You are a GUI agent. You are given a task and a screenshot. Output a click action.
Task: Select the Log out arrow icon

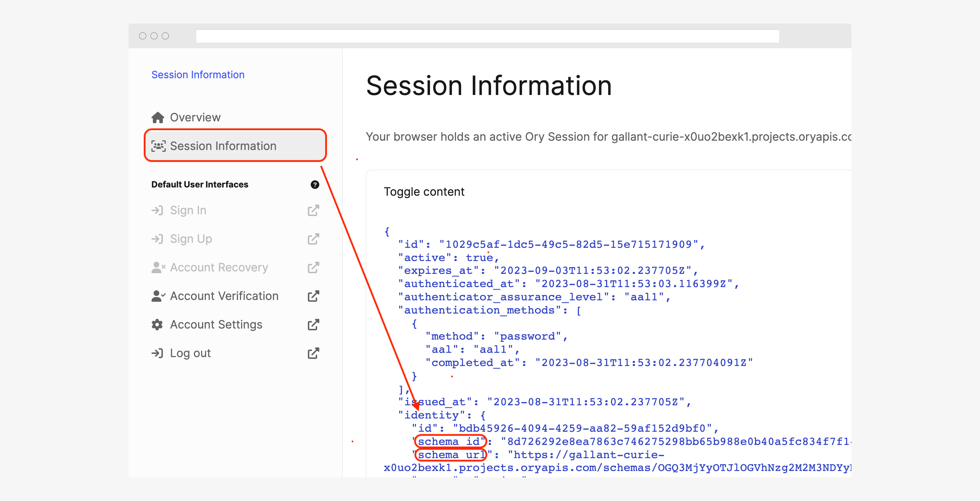[157, 353]
